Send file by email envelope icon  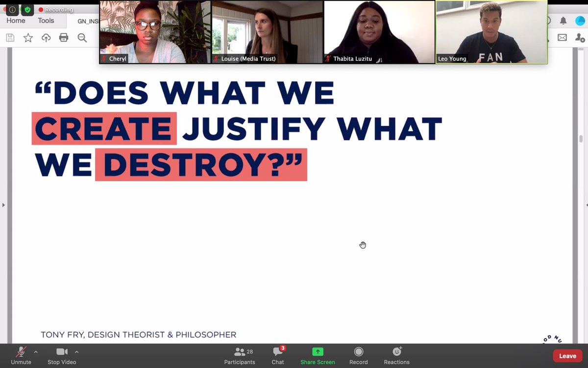pos(562,37)
